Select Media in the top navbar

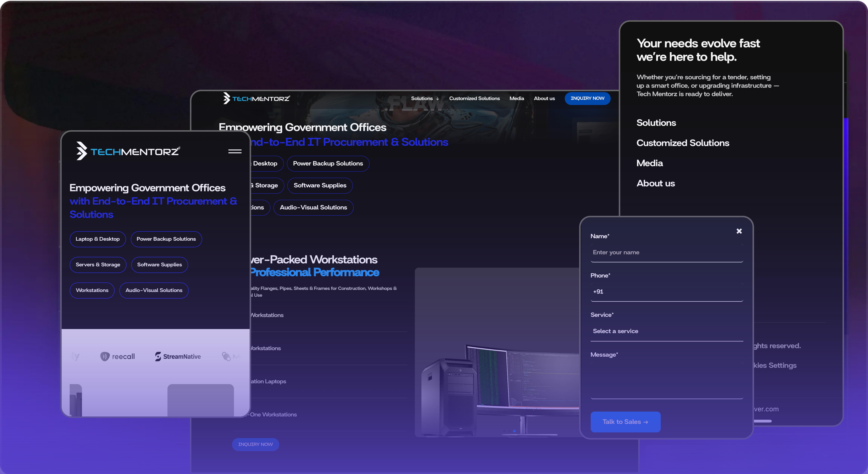(517, 98)
